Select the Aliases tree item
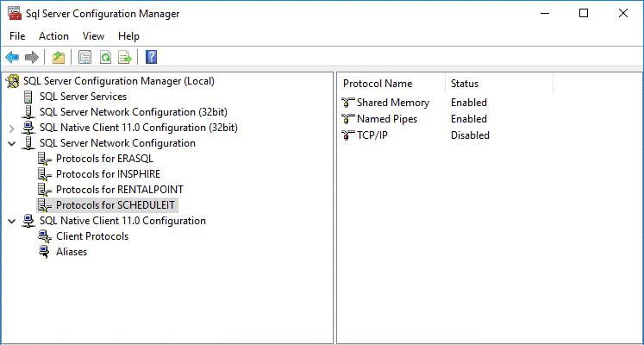The image size is (644, 345). [72, 252]
